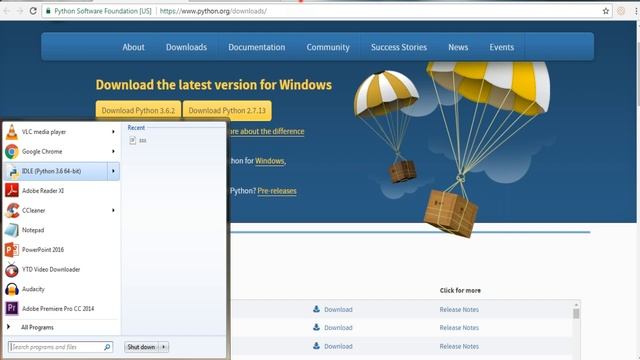This screenshot has height=360, width=640.
Task: Open the Success Stories menu
Action: click(399, 47)
